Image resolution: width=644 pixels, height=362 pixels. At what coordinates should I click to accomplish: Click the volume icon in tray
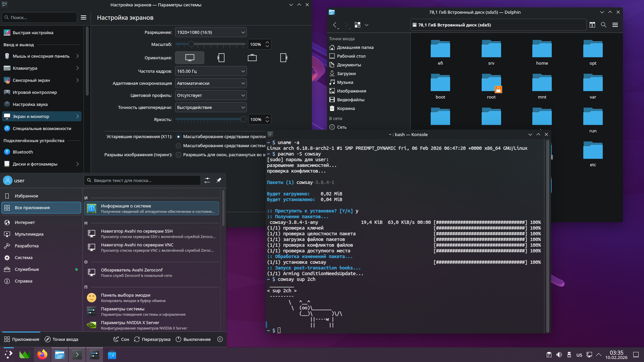[x=559, y=355]
